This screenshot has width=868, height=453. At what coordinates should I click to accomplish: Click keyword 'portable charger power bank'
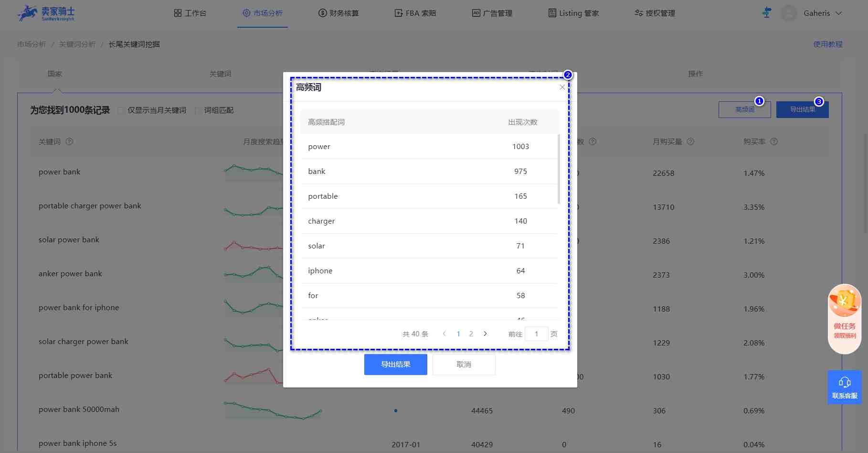pyautogui.click(x=90, y=205)
